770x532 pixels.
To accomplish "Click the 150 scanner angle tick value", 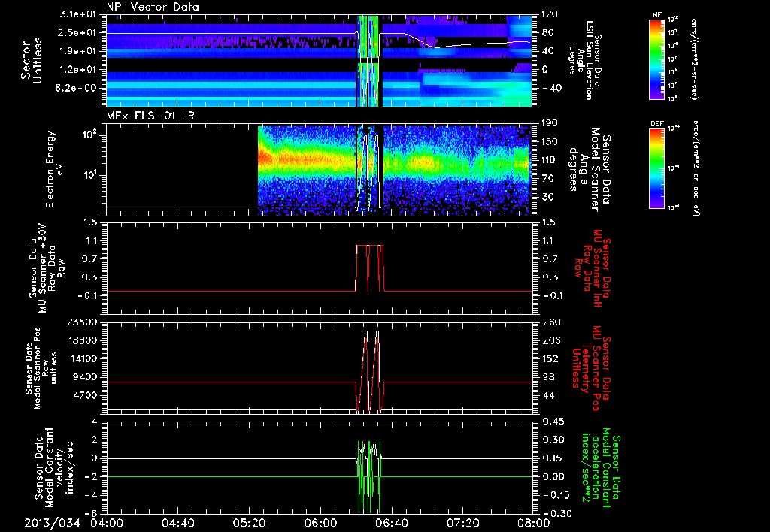I will pos(550,141).
